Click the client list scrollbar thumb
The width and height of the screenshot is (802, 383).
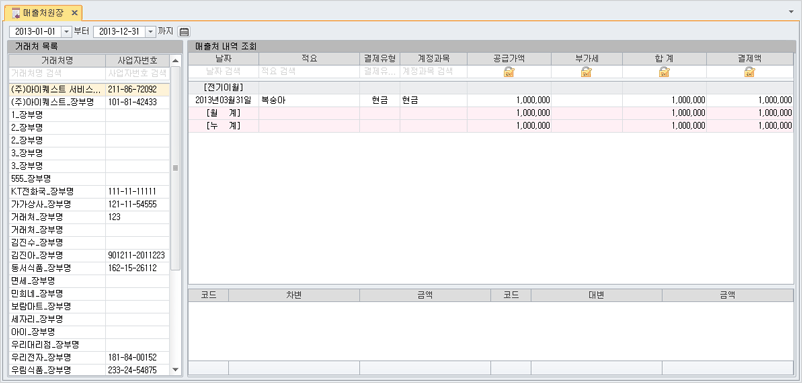click(175, 168)
